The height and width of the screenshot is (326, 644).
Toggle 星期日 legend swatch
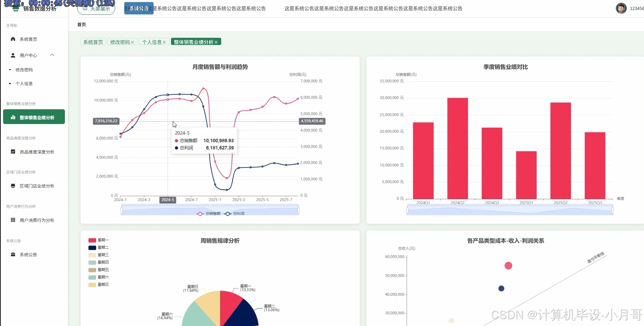[x=92, y=284]
